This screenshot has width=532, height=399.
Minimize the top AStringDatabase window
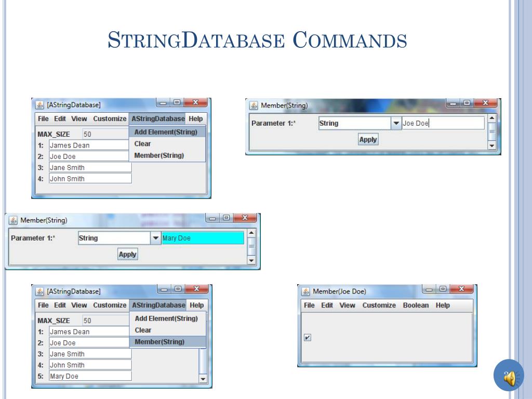pos(163,102)
